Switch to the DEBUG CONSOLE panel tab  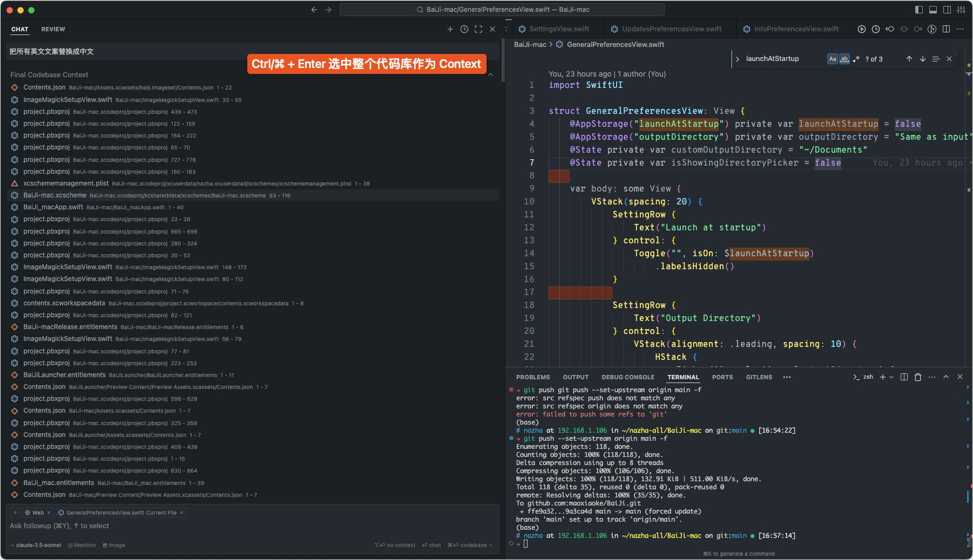coord(628,377)
